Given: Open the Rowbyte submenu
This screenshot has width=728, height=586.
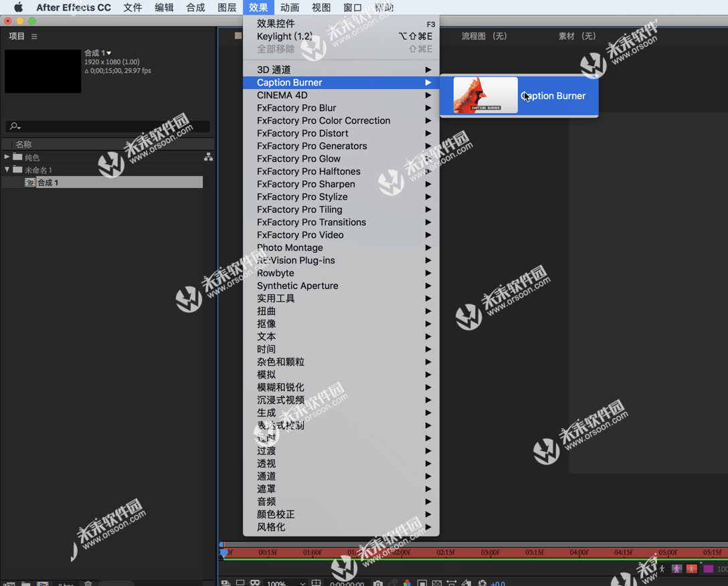Looking at the screenshot, I should (341, 273).
